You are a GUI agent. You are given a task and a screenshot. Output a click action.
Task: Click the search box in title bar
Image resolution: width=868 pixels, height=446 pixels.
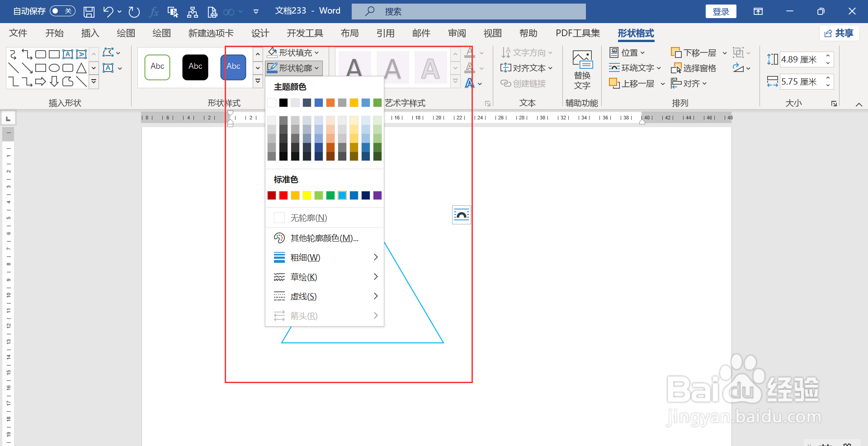click(469, 11)
